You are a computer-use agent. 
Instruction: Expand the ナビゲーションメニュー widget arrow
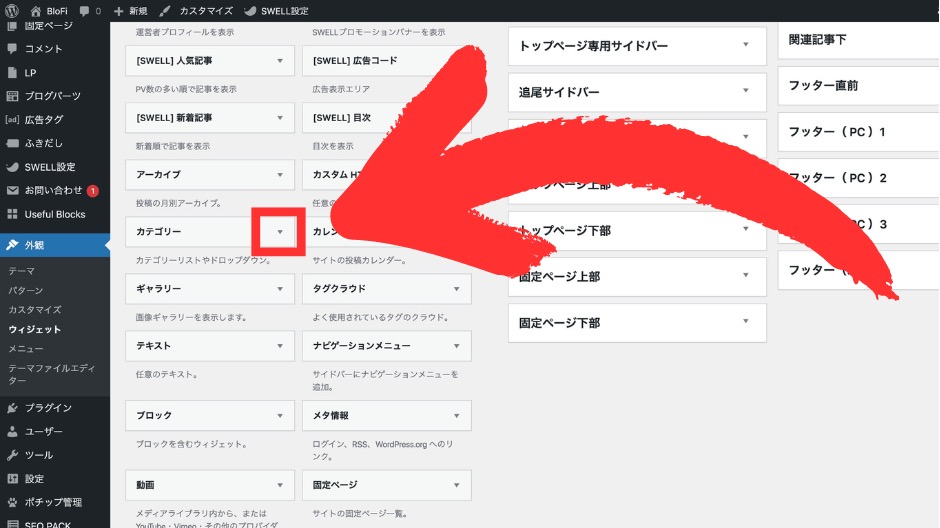[x=456, y=345]
